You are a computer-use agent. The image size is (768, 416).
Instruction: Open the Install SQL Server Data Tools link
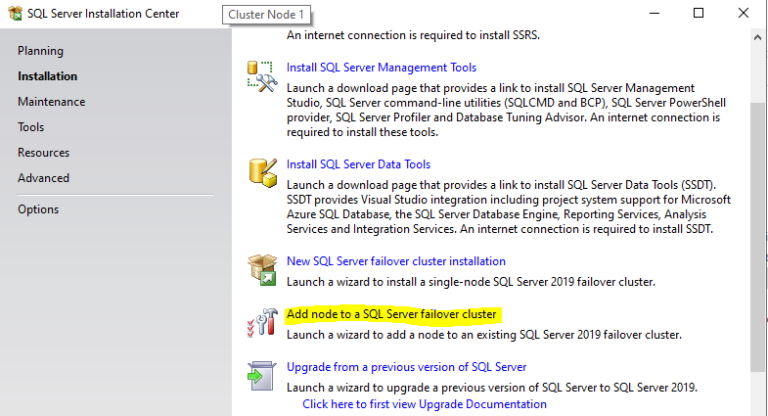(358, 164)
